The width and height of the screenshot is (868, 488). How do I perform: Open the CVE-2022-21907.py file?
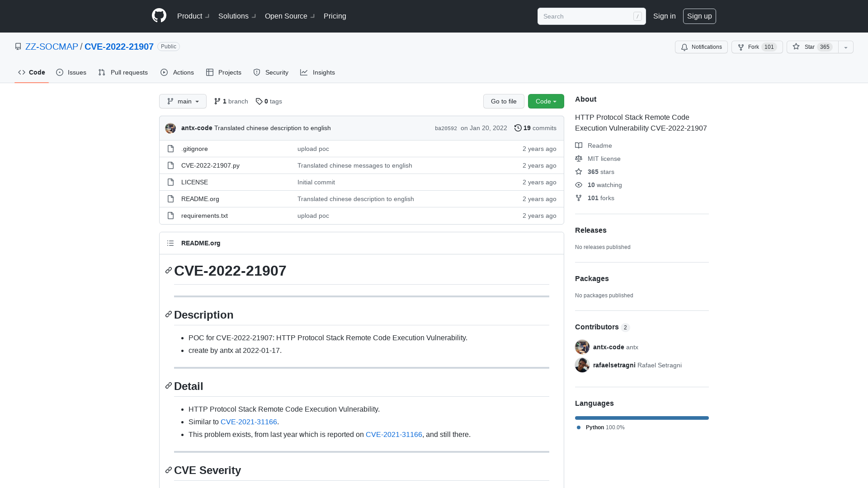tap(210, 165)
